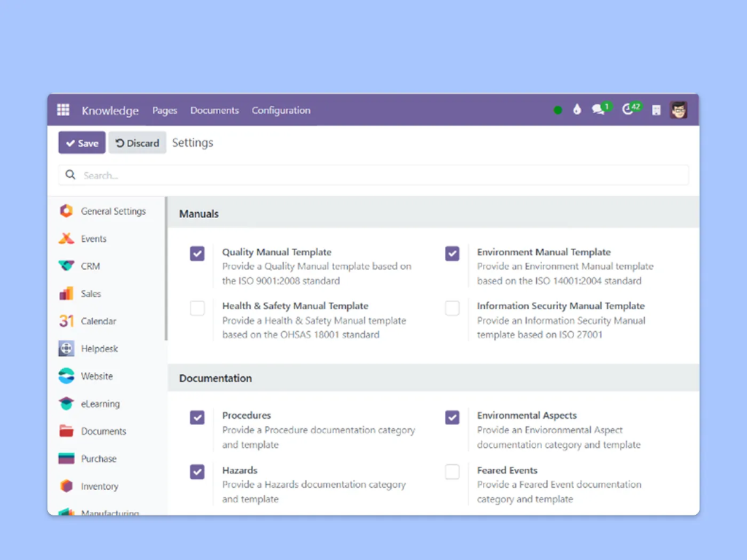The height and width of the screenshot is (560, 747).
Task: Select the eLearning graduation cap icon
Action: pyautogui.click(x=66, y=403)
